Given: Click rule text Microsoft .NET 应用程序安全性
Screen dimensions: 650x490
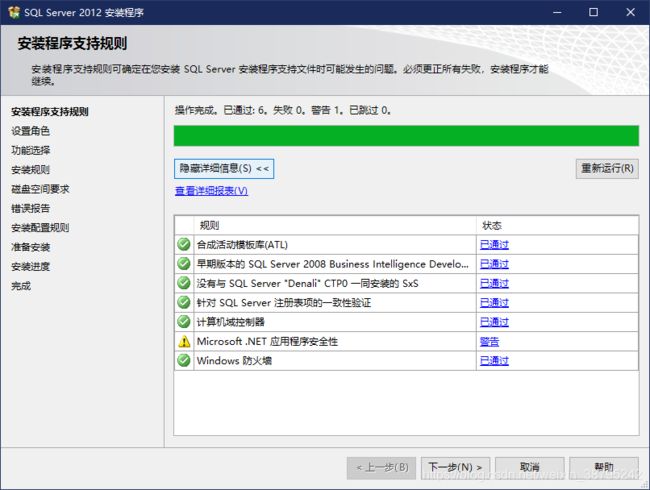Looking at the screenshot, I should pyautogui.click(x=267, y=342).
